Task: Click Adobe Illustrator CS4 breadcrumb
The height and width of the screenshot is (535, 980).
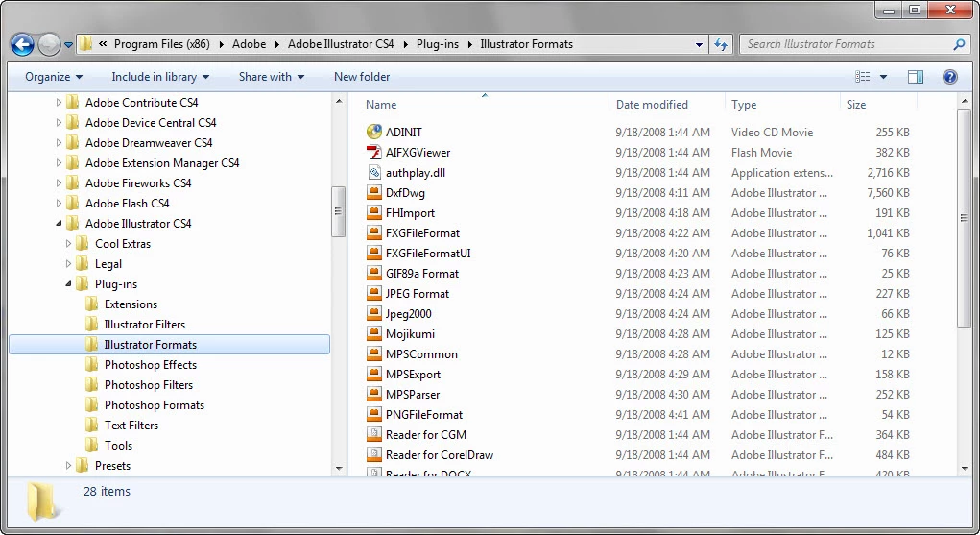Action: pyautogui.click(x=341, y=44)
